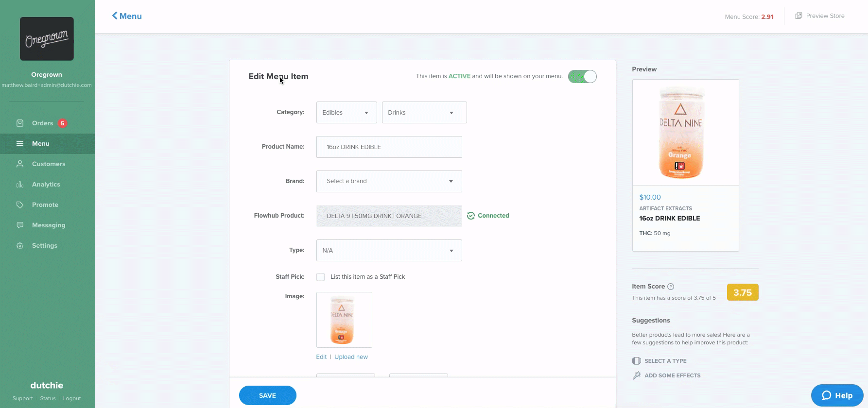This screenshot has width=868, height=408.
Task: Click the $10.00 price in preview
Action: 650,197
